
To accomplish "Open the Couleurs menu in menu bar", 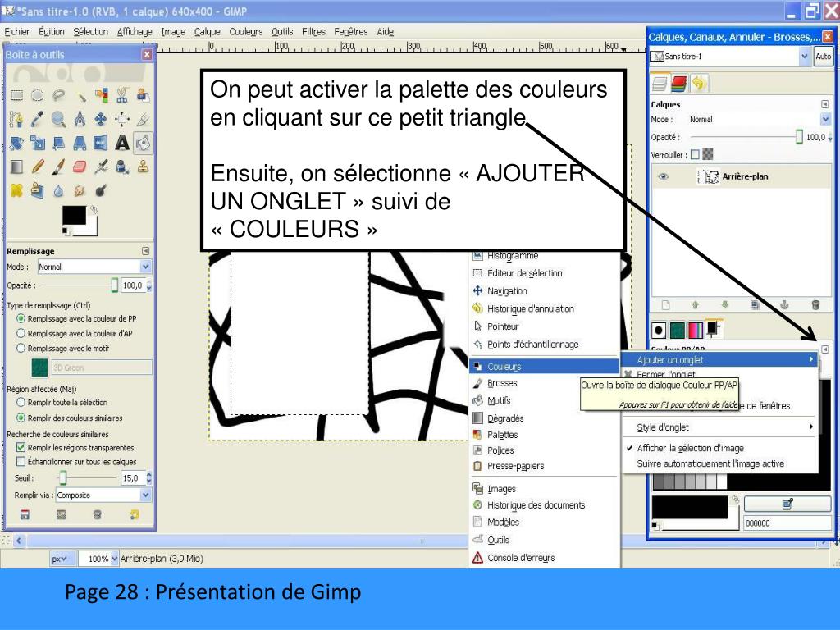I will pos(246,32).
